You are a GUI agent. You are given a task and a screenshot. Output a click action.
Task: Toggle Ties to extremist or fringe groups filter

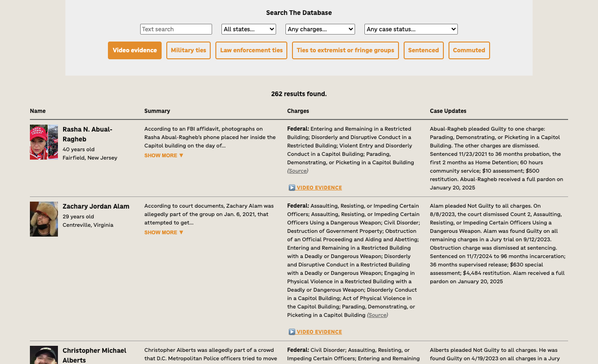coord(345,50)
